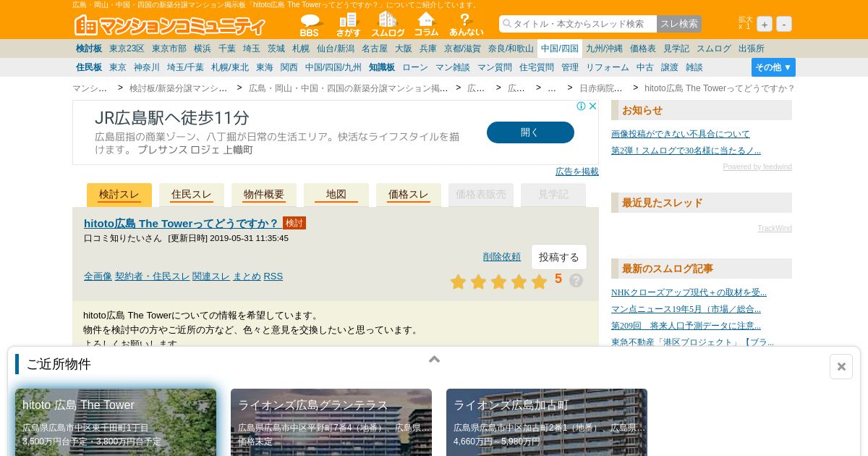Image resolution: width=868 pixels, height=456 pixels.
Task: Select 価格表 in the 検討板 menu
Action: [643, 48]
